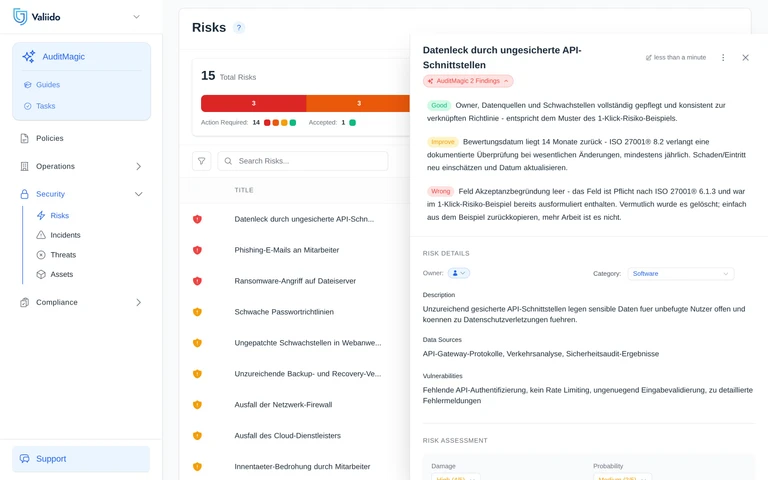Open the Owner dropdown
Viewport: 768px width, 480px height.
(x=458, y=273)
